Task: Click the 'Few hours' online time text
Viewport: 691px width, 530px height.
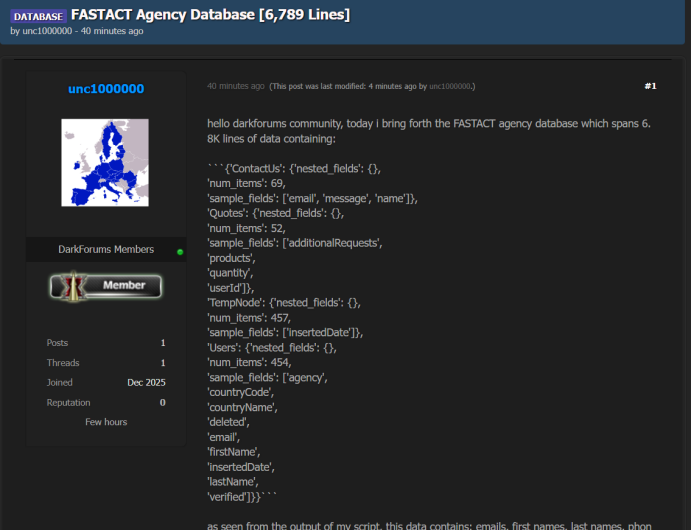Action: point(106,422)
